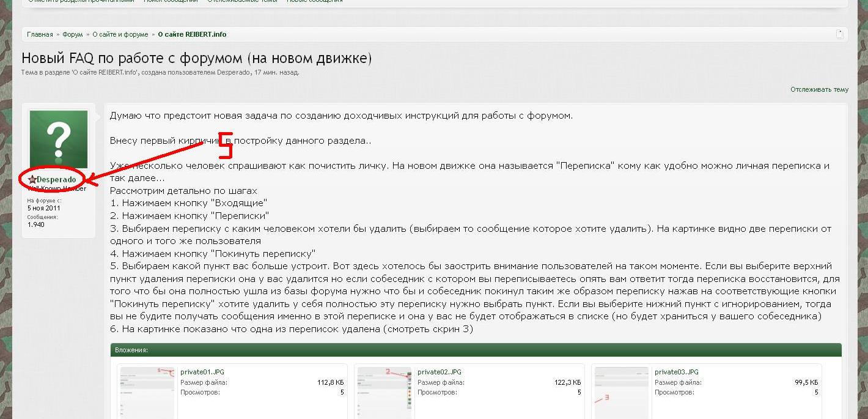Open Desperado's profile from under the avatar
The image size is (868, 419).
(x=56, y=179)
